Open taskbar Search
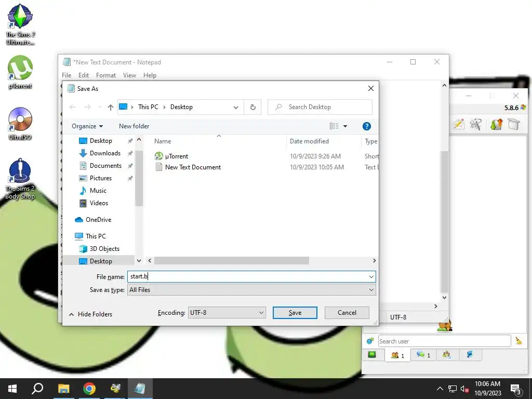This screenshot has width=532, height=399. point(37,389)
